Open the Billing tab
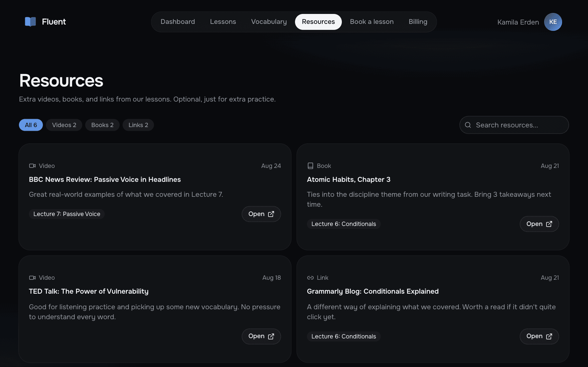 418,22
